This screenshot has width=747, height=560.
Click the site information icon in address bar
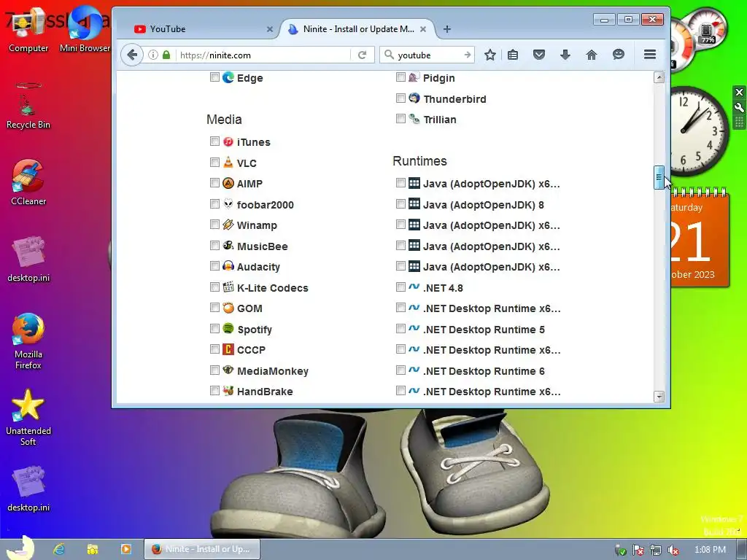tap(153, 55)
